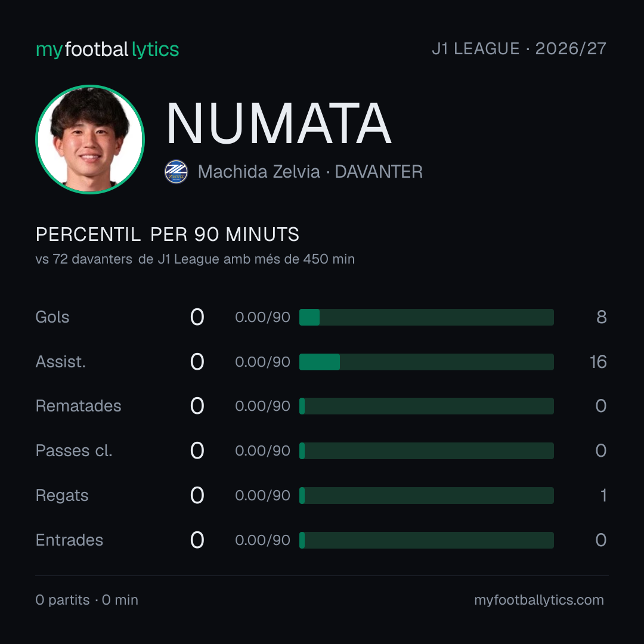Click the Gols percentile value 8
Image resolution: width=644 pixels, height=644 pixels.
coord(602,317)
